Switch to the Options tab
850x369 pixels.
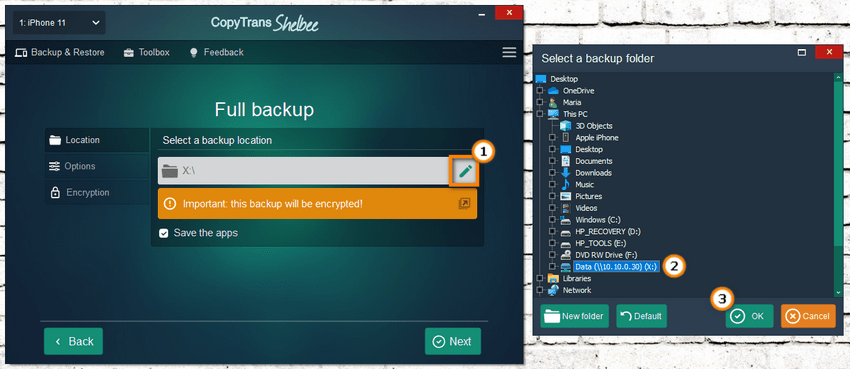[97, 166]
